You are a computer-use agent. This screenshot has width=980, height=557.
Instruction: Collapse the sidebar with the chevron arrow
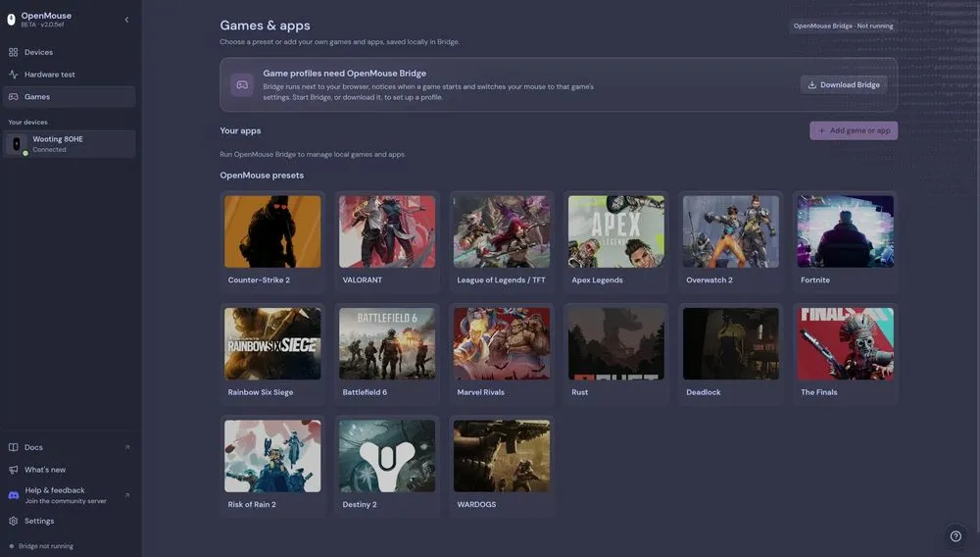pyautogui.click(x=126, y=20)
